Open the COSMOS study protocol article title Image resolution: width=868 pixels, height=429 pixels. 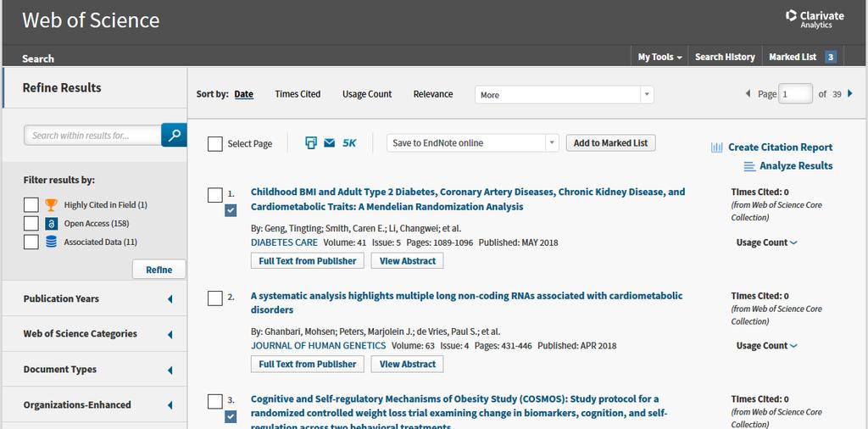tap(459, 413)
